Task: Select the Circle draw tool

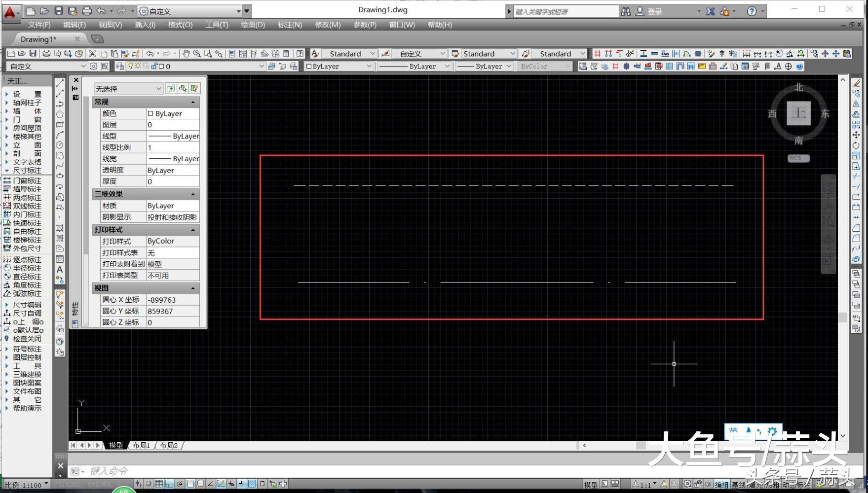Action: click(60, 145)
